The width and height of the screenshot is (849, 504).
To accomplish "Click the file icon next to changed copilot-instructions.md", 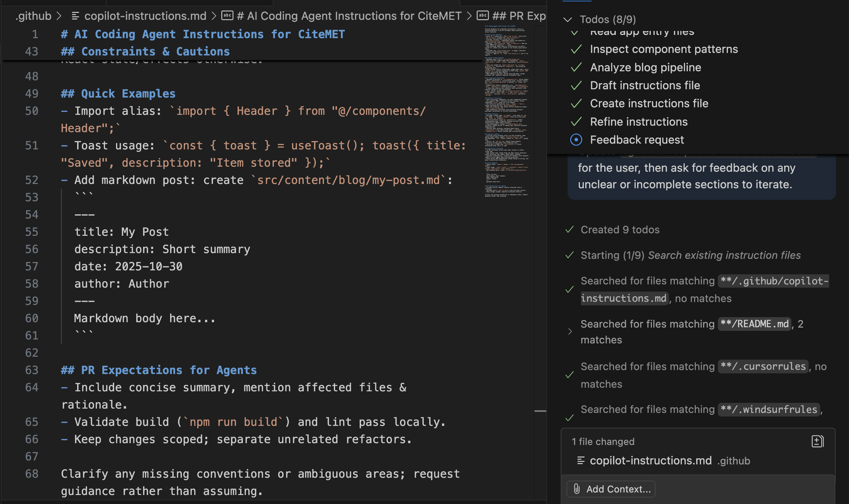I will click(x=581, y=460).
